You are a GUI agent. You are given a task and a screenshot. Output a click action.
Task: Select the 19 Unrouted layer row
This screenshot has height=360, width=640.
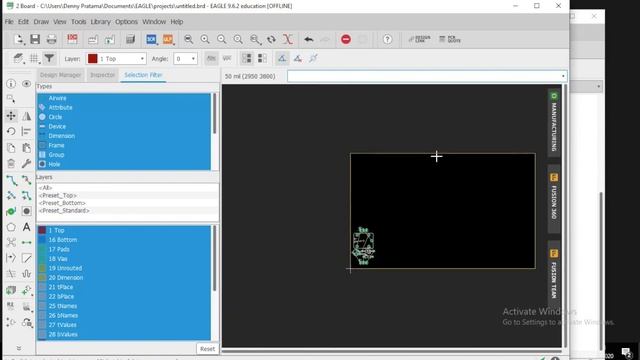tap(124, 268)
